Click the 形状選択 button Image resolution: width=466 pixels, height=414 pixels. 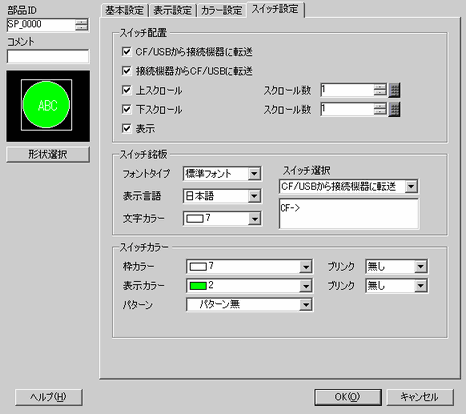(48, 154)
